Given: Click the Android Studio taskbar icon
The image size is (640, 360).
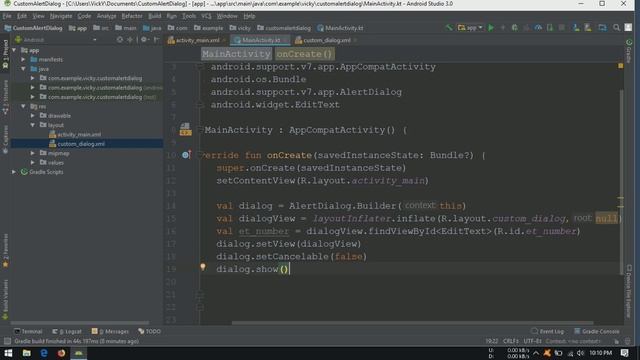Looking at the screenshot, I should tap(78, 353).
